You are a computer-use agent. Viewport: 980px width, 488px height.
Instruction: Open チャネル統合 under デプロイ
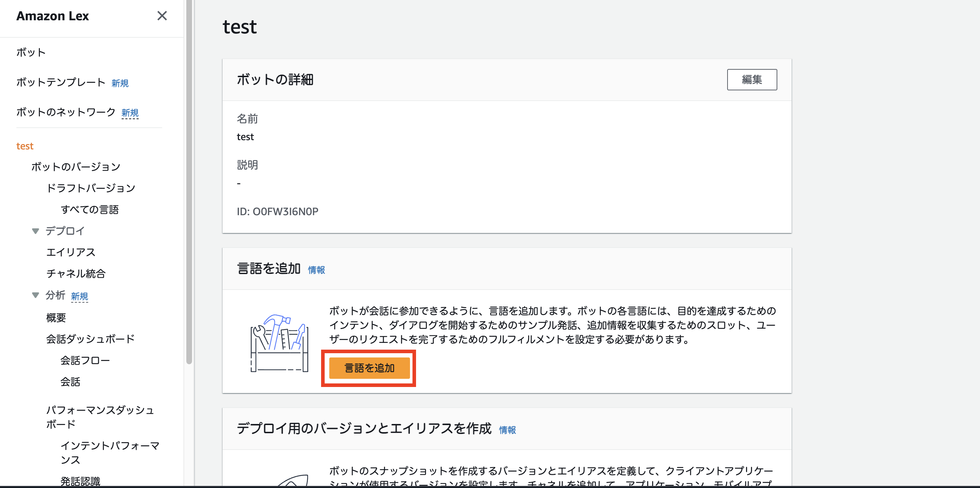(x=75, y=273)
